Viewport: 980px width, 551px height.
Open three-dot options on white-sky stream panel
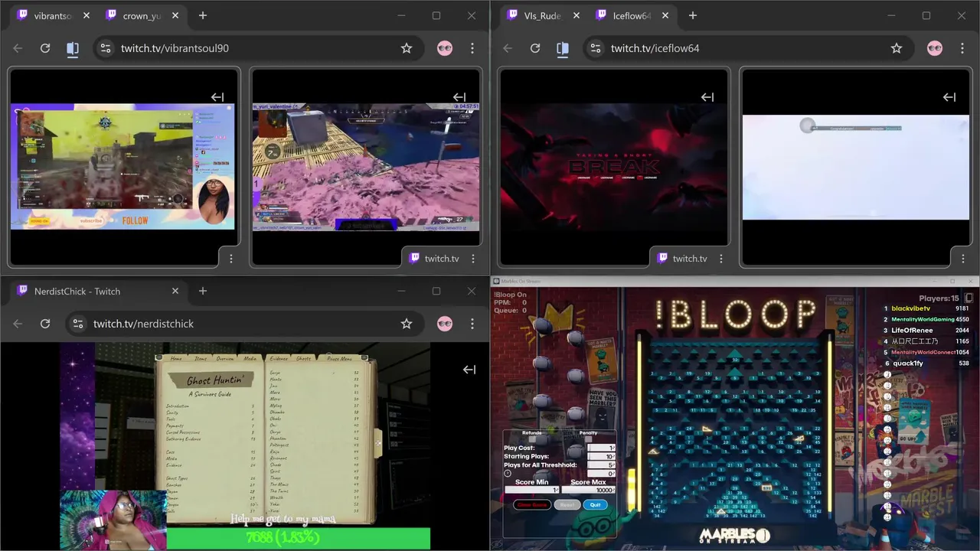[x=963, y=259]
